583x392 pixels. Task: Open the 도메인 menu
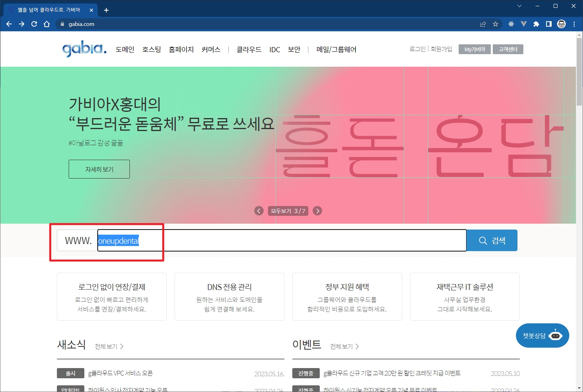click(x=125, y=49)
